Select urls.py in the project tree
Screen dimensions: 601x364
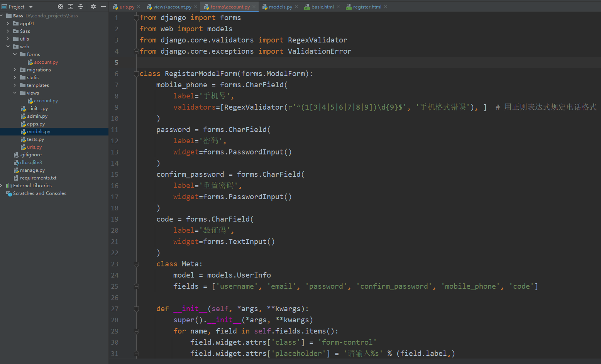pos(34,147)
